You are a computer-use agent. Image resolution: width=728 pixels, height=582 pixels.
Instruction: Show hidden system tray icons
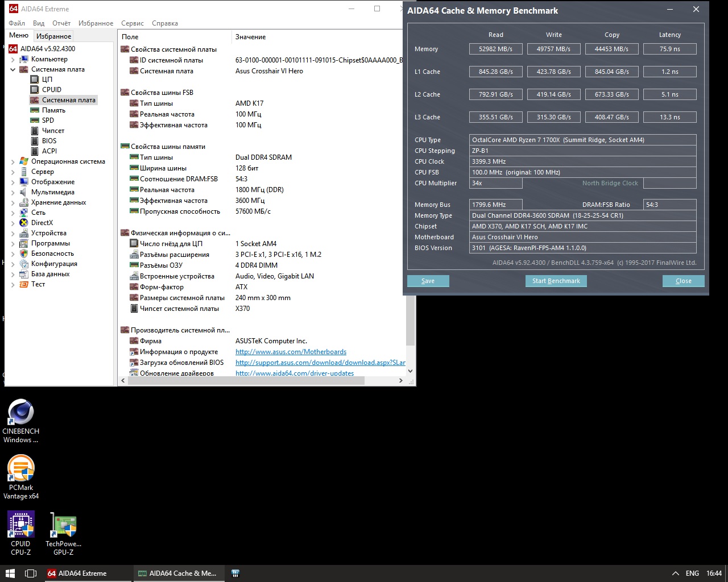coord(675,573)
